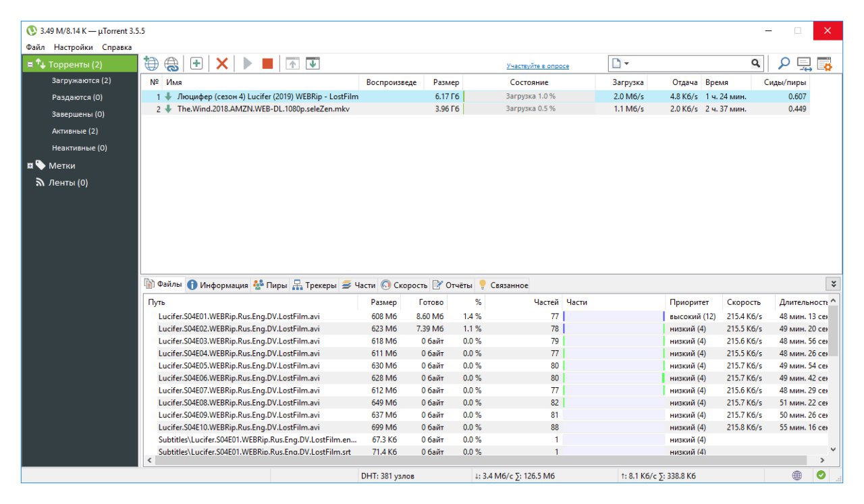Viewport: 864px width, 504px height.
Task: Select Lucifer.S04E06 file row
Action: (485, 378)
